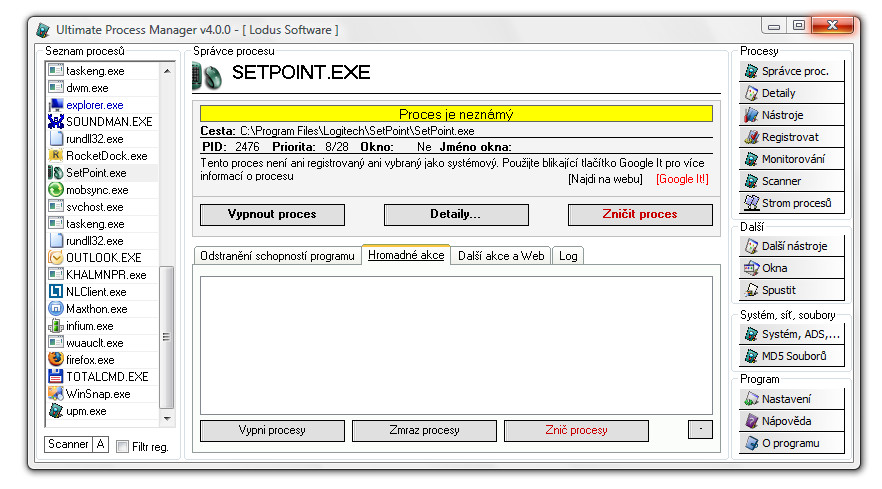
Task: Show Strom procesů view
Action: [791, 203]
